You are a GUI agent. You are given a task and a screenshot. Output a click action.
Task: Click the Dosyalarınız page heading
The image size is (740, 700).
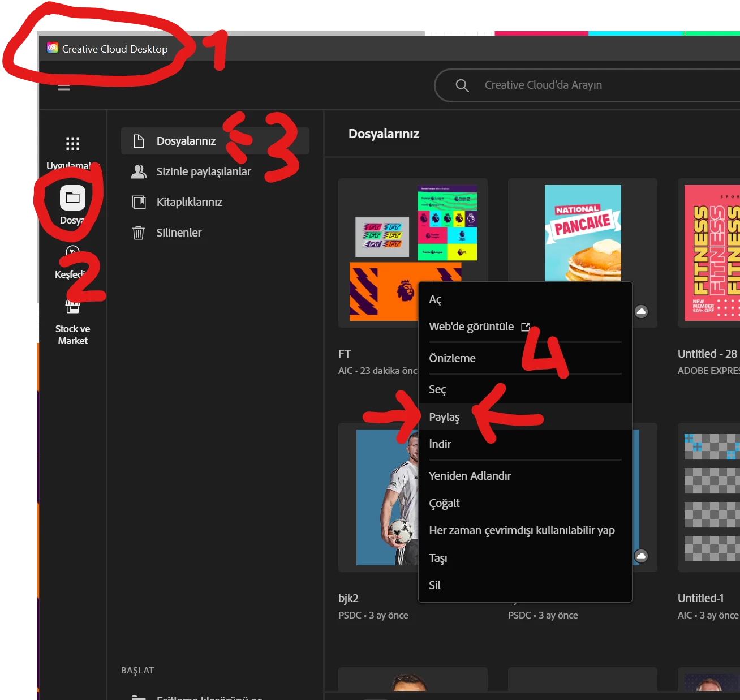(384, 134)
